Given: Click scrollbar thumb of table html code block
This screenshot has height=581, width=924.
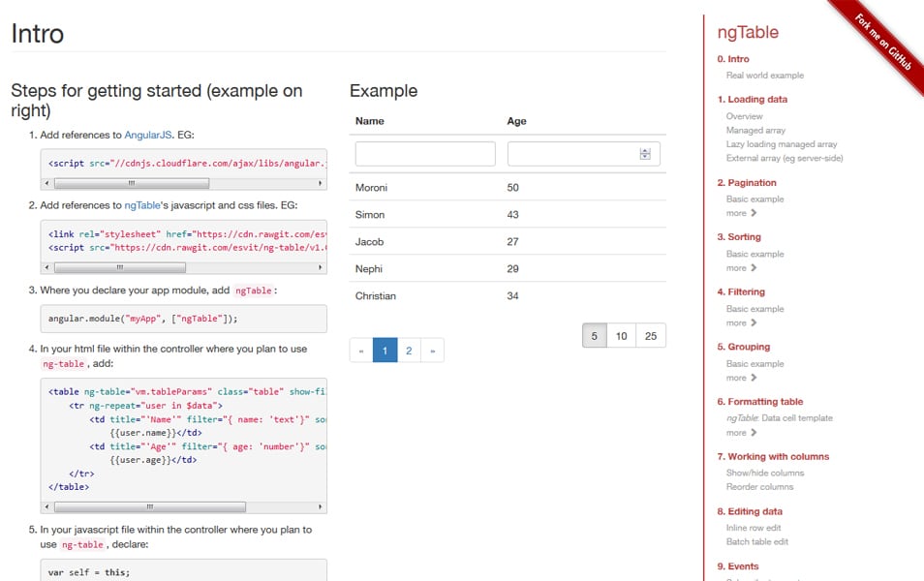Looking at the screenshot, I should (150, 506).
